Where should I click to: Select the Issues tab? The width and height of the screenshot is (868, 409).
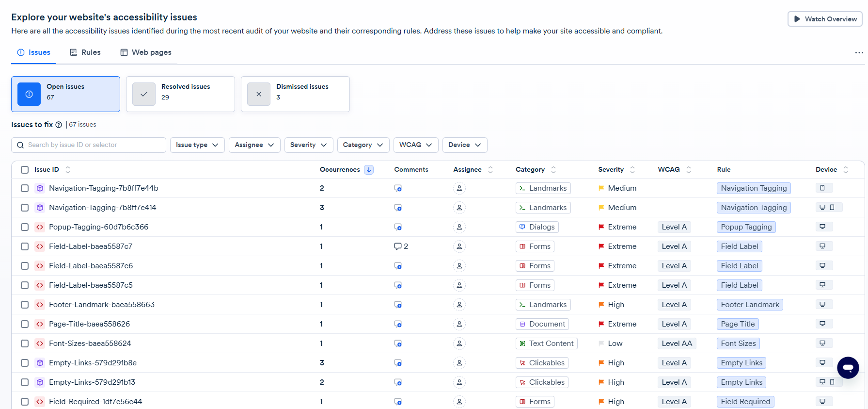[x=34, y=52]
